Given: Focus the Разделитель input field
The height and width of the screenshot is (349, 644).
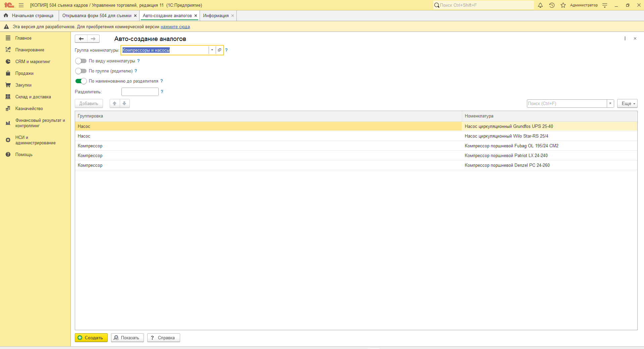Looking at the screenshot, I should coord(140,92).
